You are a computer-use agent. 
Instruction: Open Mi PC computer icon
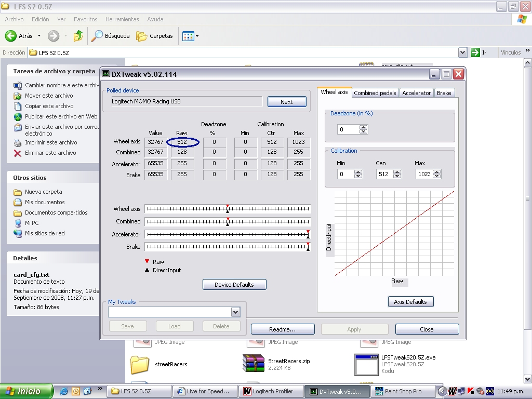click(x=18, y=223)
